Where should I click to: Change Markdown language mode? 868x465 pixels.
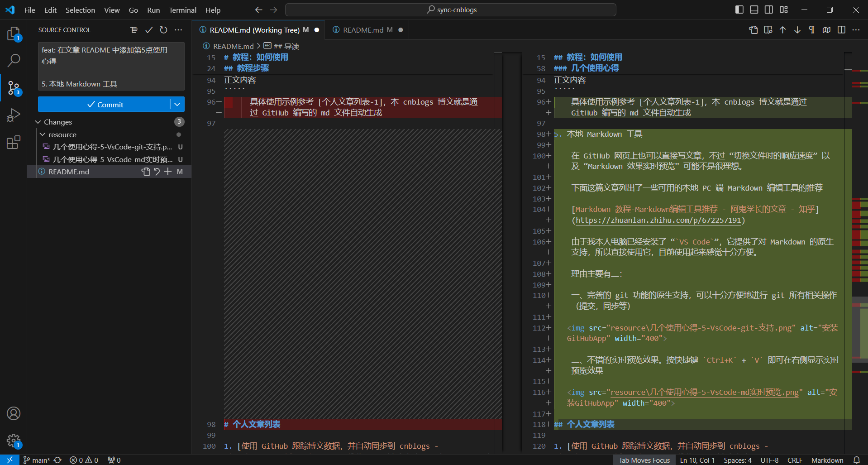pos(827,460)
